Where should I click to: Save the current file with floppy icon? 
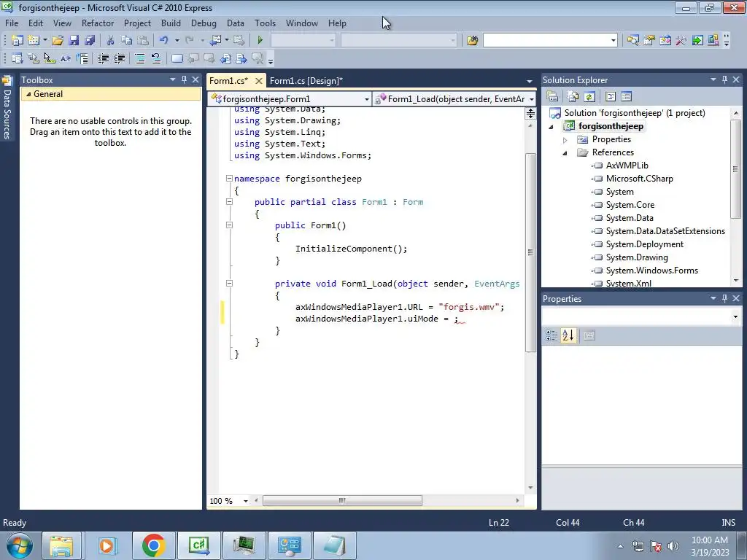pyautogui.click(x=74, y=41)
